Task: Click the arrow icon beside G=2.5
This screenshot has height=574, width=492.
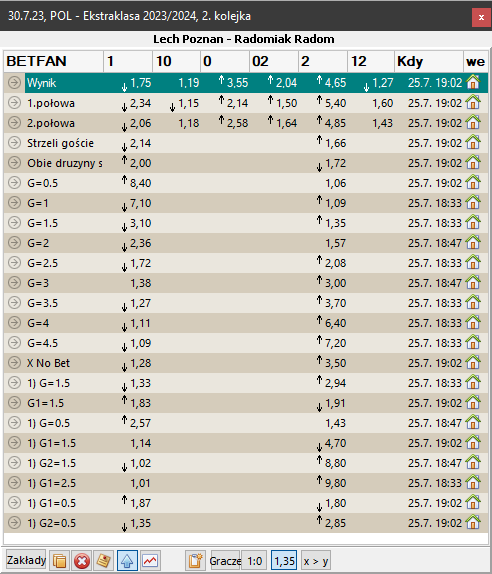Action: point(14,263)
